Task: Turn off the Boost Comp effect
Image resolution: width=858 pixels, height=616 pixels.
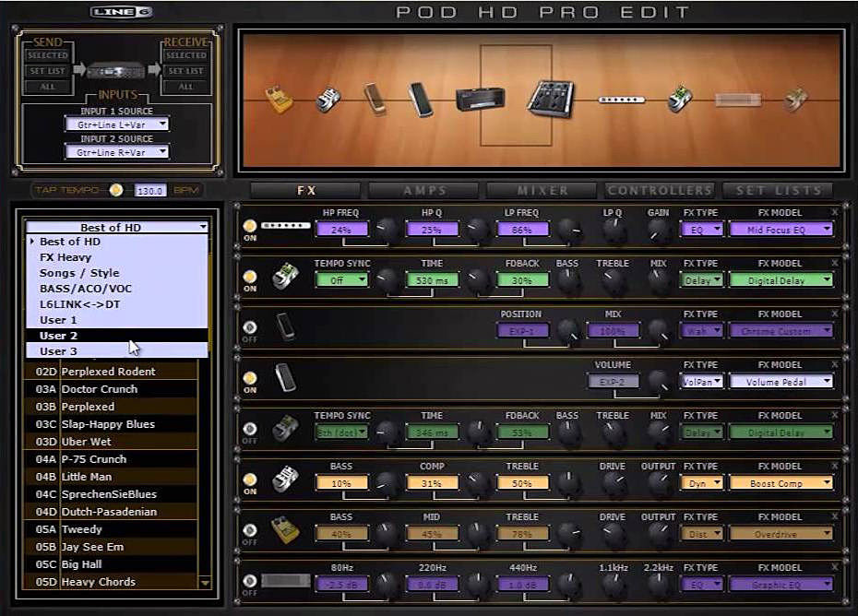Action: [x=249, y=480]
